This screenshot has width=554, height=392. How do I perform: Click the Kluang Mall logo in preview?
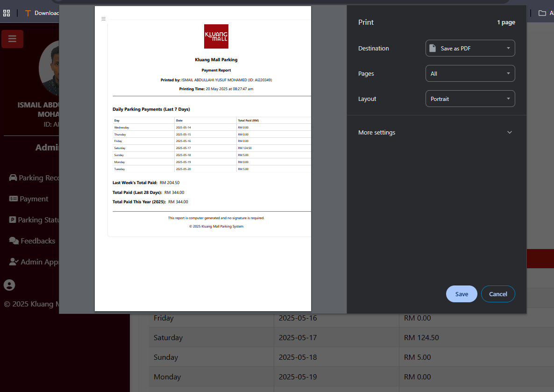coord(216,36)
